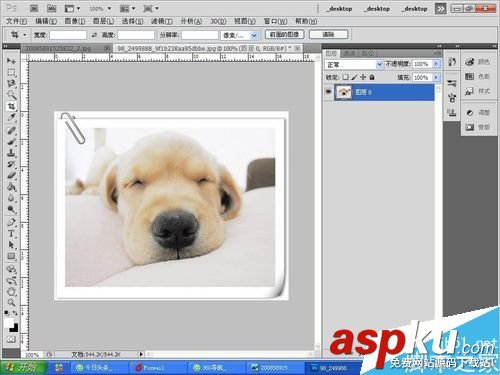Toggle lock all padlock icon

(372, 77)
